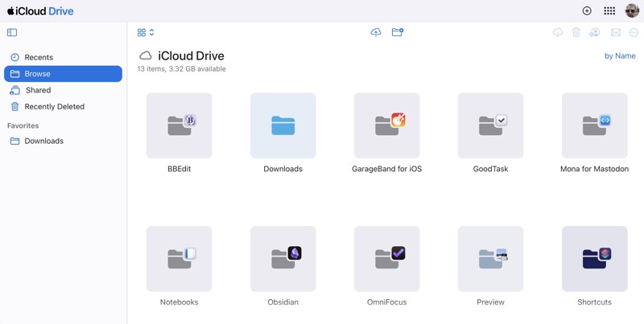644x324 pixels.
Task: Click the trash delete icon in toolbar
Action: (x=576, y=32)
